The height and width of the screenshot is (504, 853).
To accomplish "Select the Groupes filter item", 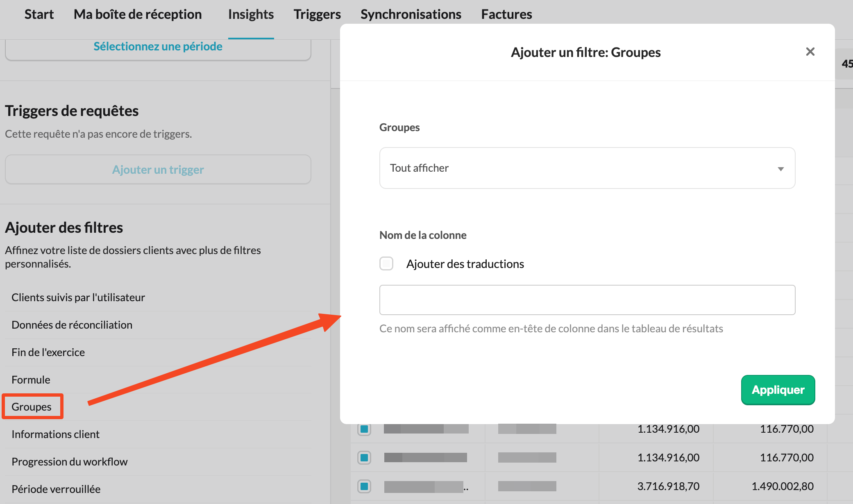I will (32, 407).
